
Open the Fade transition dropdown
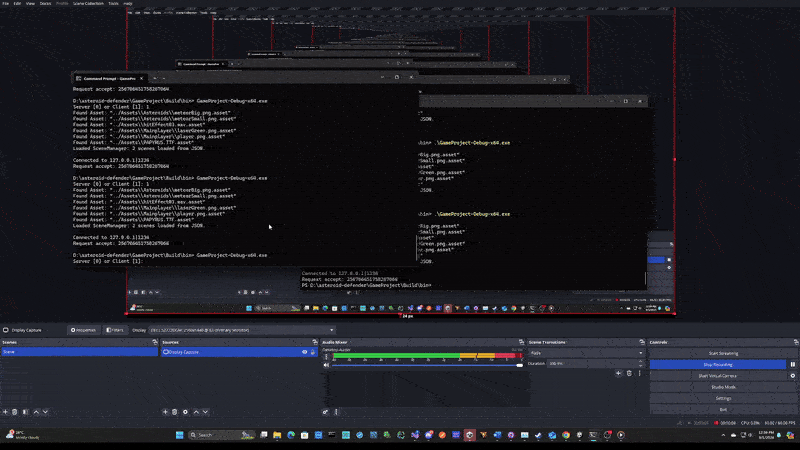(x=587, y=353)
